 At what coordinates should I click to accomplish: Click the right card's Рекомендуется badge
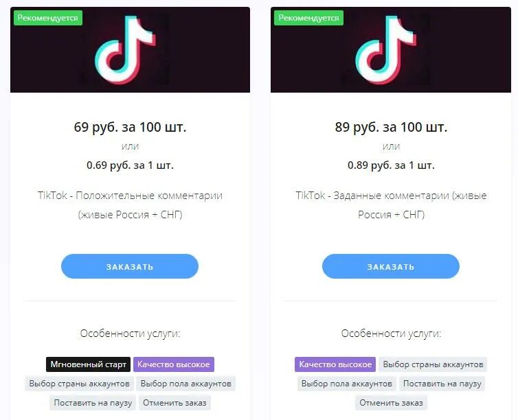[308, 18]
